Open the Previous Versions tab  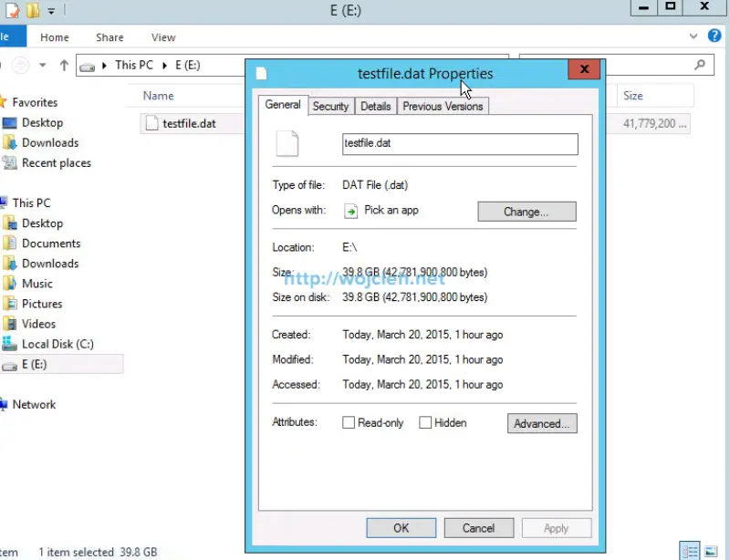443,106
